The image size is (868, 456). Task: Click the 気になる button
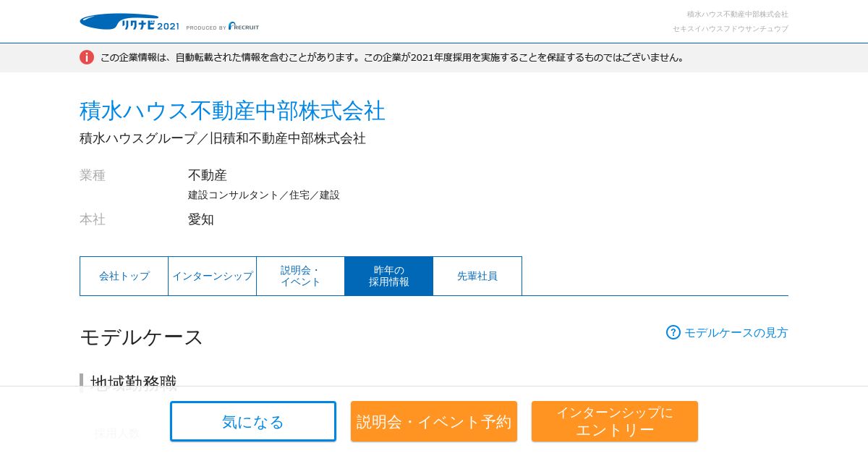(253, 421)
